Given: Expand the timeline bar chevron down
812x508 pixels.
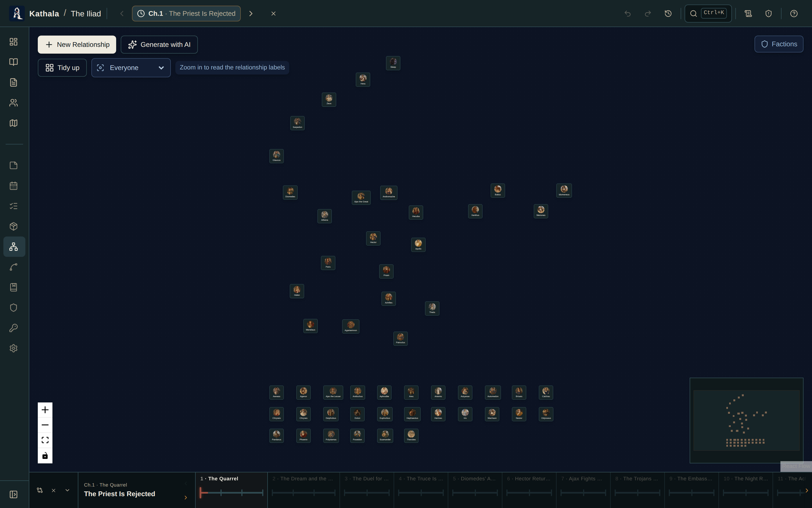Looking at the screenshot, I should point(67,490).
